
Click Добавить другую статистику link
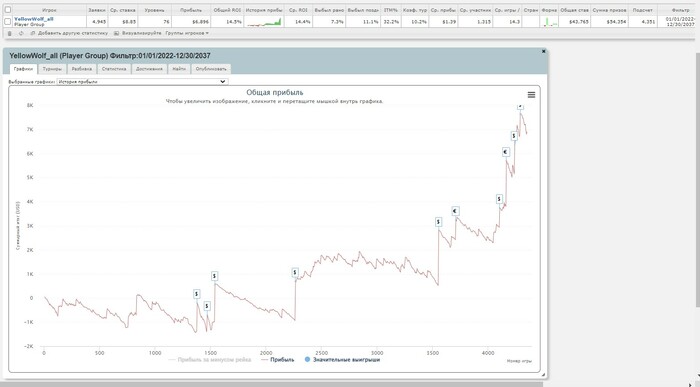point(73,33)
